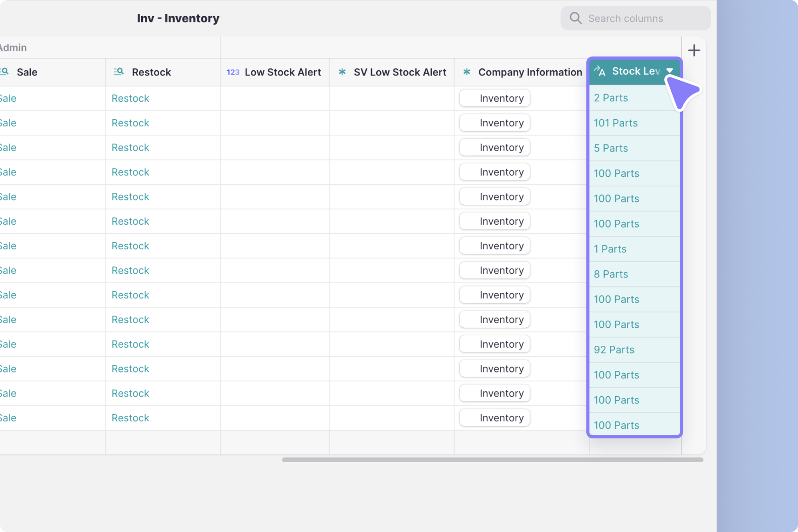
Task: Open the Sale link in the last row
Action: (x=8, y=418)
